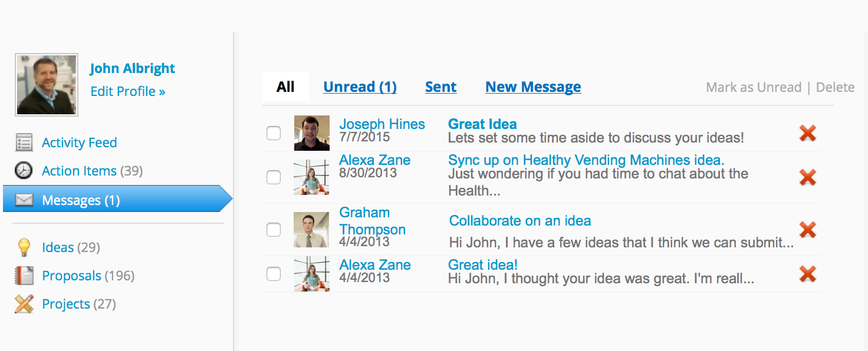
Task: Click Mark as Unread action
Action: (x=754, y=87)
